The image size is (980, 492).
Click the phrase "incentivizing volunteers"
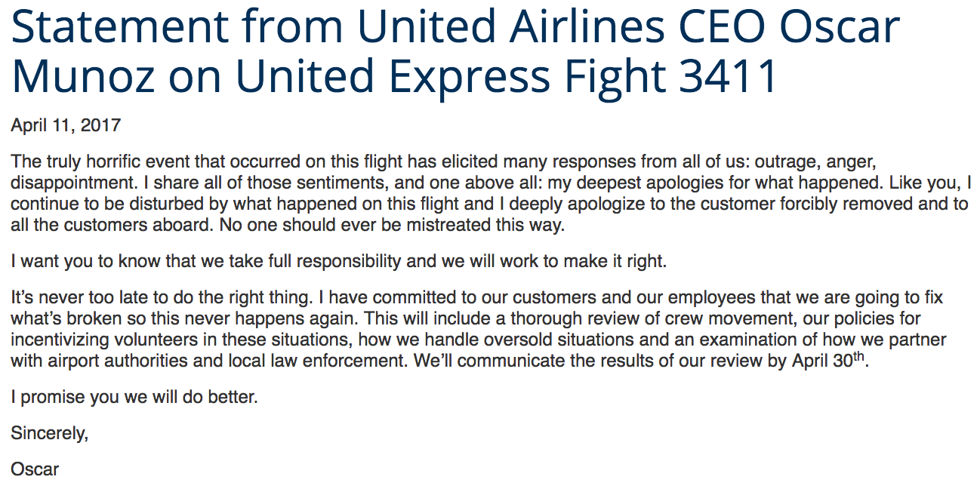103,340
